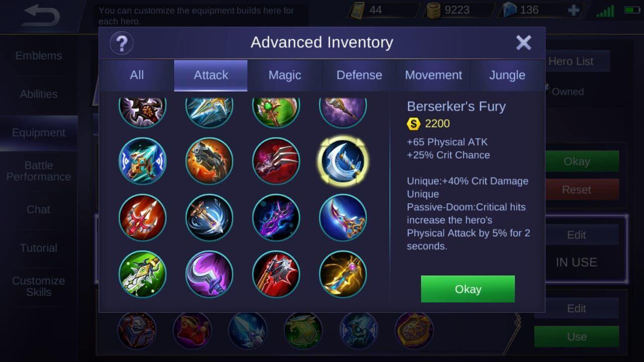This screenshot has width=644, height=362.
Task: Switch to the Magic tab
Action: [285, 75]
